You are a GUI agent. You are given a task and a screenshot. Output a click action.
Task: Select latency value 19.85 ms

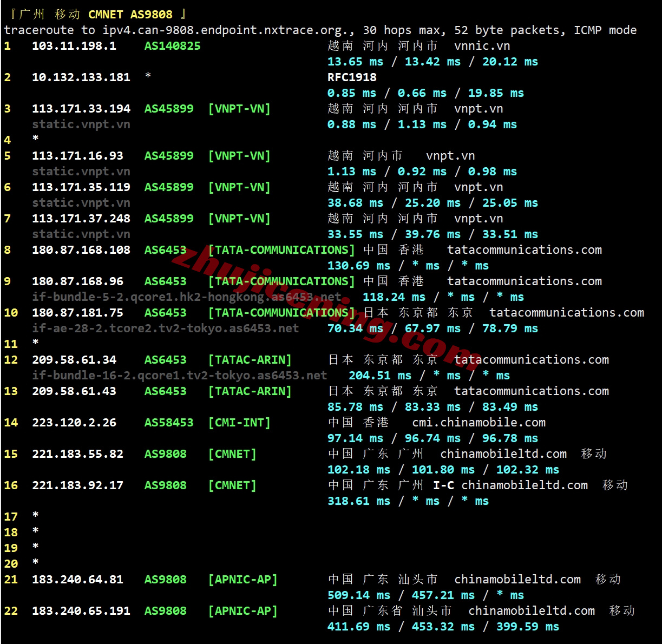click(x=496, y=93)
